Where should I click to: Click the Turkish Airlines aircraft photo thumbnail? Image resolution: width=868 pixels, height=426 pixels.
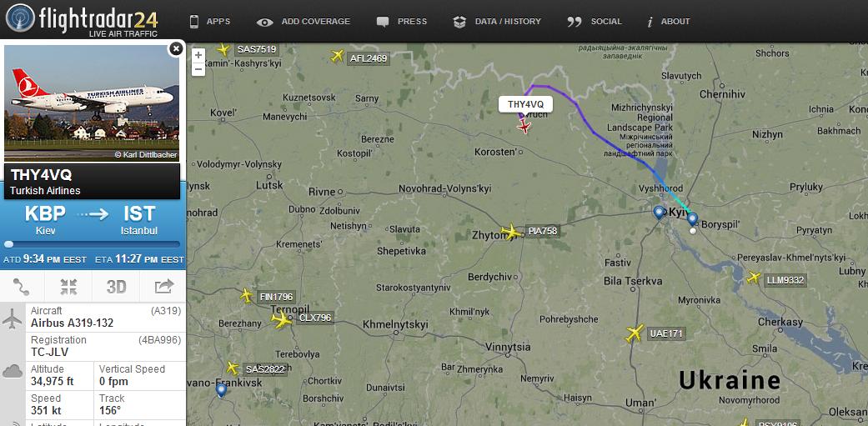tap(92, 103)
